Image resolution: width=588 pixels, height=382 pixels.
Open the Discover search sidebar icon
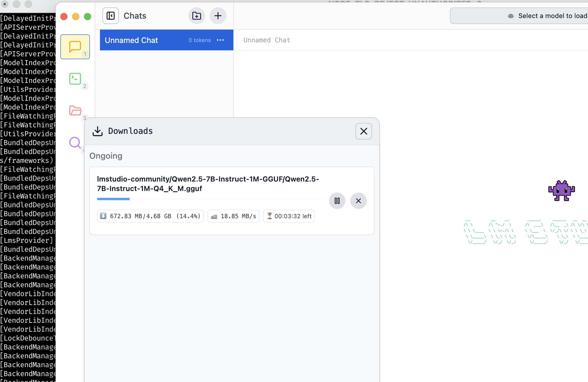point(75,142)
